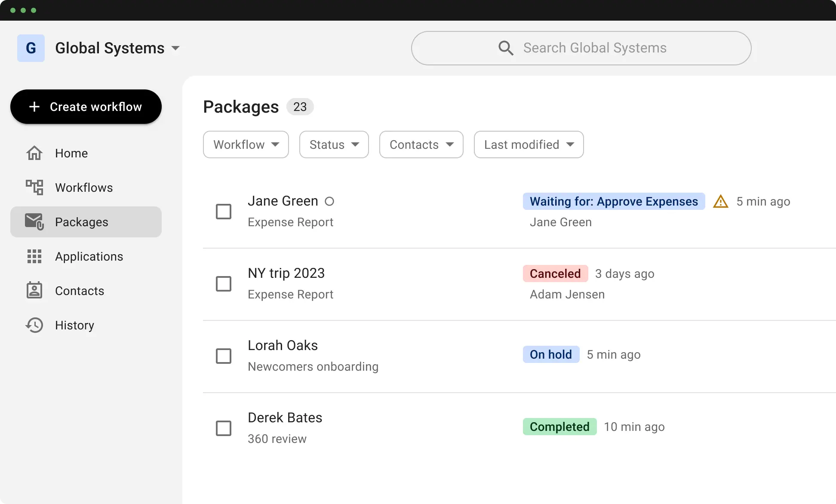The image size is (836, 504).
Task: Click the Packages envelope icon
Action: (x=34, y=222)
